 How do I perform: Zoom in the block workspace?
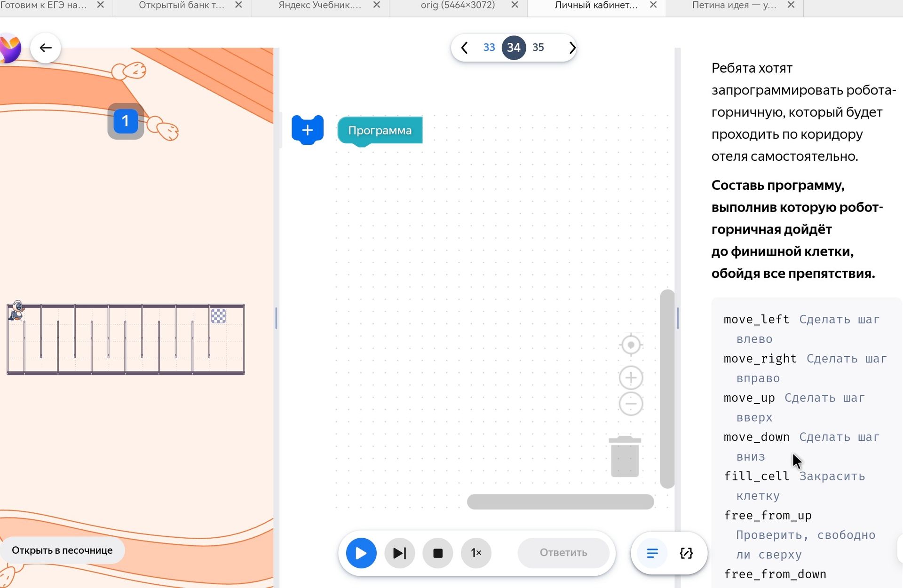click(631, 377)
